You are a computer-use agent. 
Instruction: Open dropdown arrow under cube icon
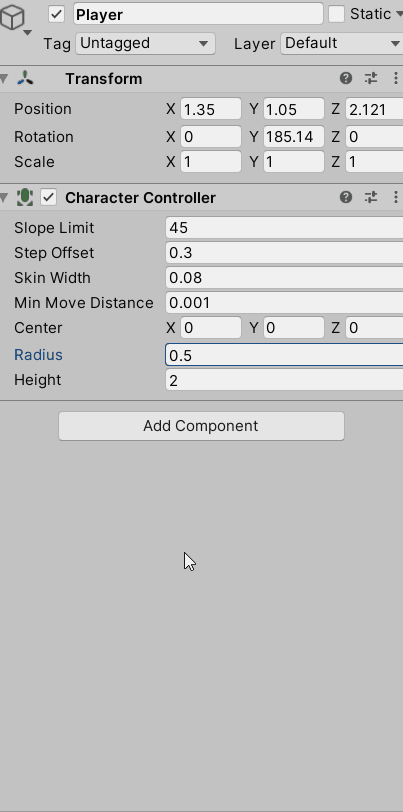pos(27,33)
